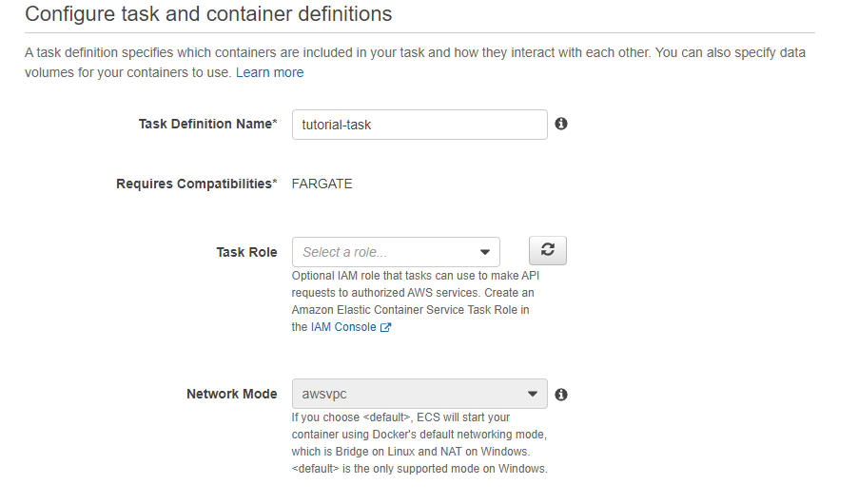Click the Task Definition Name label
Screen dimensions: 858x504
pos(208,124)
